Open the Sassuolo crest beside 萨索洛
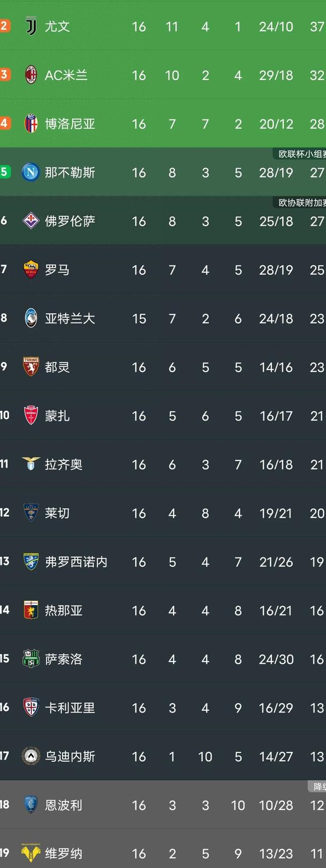The height and width of the screenshot is (868, 326). (x=31, y=659)
